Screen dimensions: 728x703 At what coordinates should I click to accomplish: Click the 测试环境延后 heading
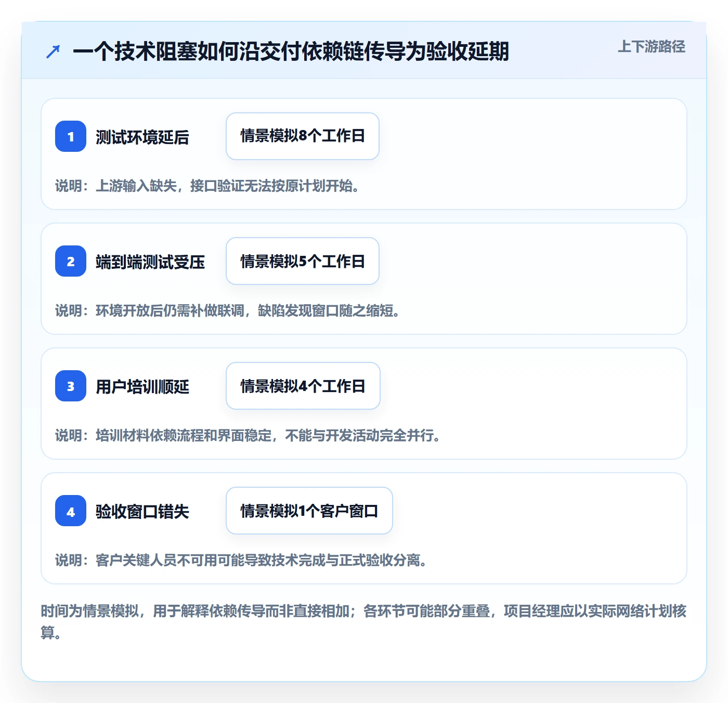click(142, 137)
